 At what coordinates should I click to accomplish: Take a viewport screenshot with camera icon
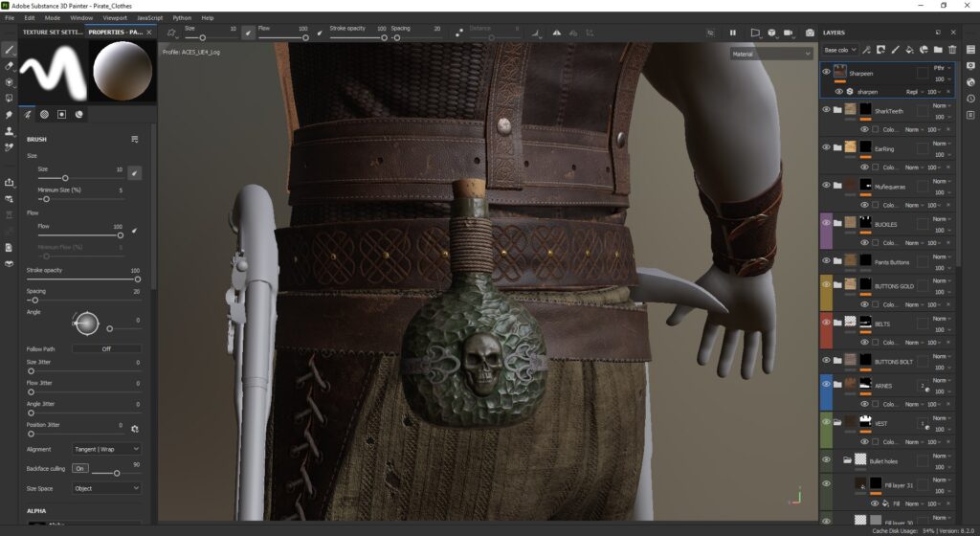[x=810, y=33]
